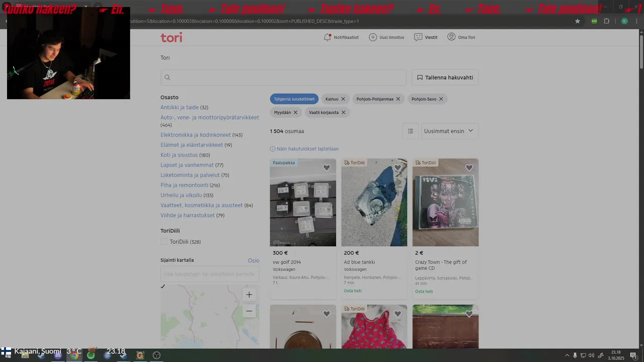
Task: Open taskbar clock showing 23.18
Action: point(616,355)
